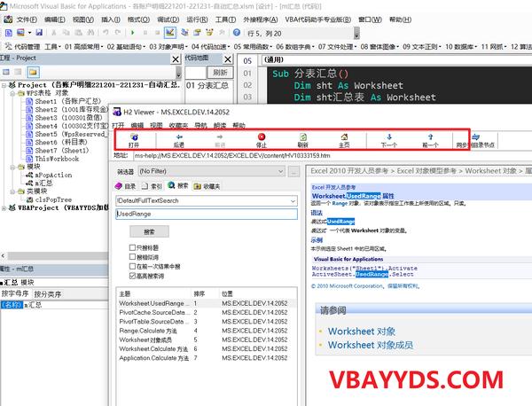Toggle the 搜相似词 checkbox
Screen dimensions: 532x406
(132, 257)
